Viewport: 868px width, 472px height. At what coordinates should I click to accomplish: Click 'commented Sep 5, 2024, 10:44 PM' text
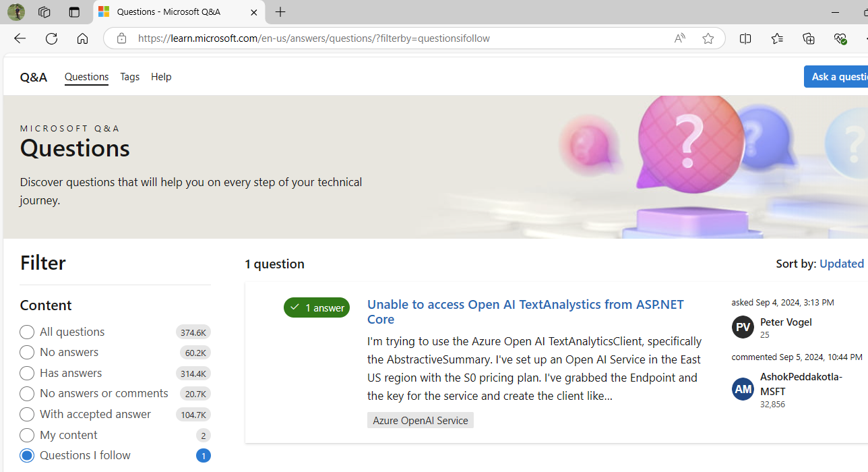click(797, 357)
